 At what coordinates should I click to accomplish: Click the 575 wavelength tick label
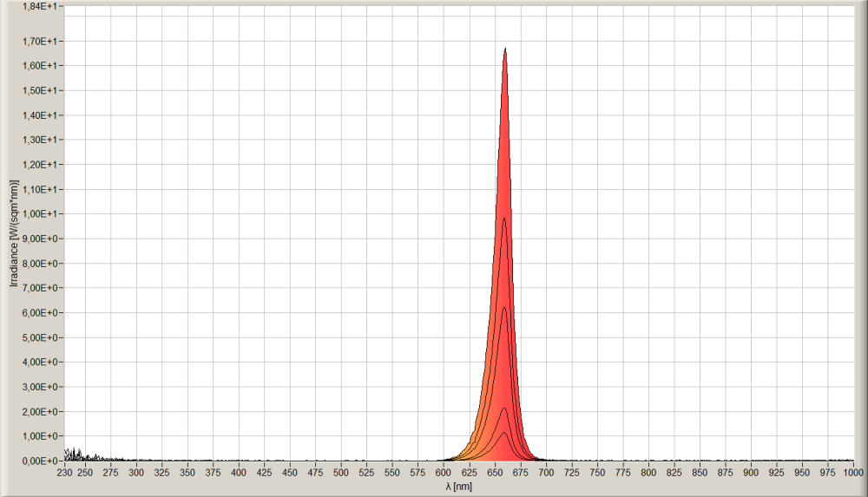pyautogui.click(x=418, y=473)
